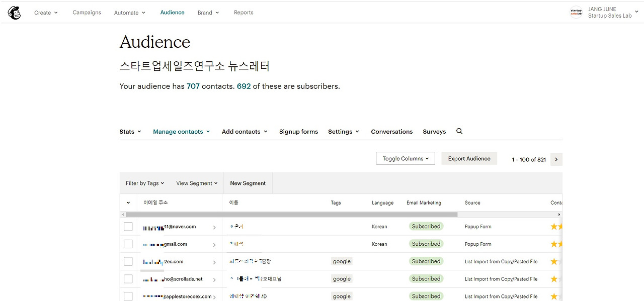Click Korean language cell in gmail.com row

379,244
